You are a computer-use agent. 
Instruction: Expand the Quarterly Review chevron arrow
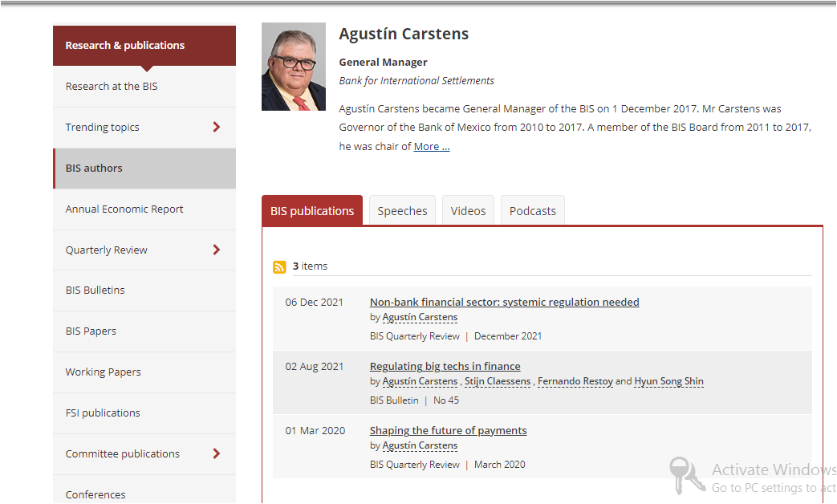(216, 250)
